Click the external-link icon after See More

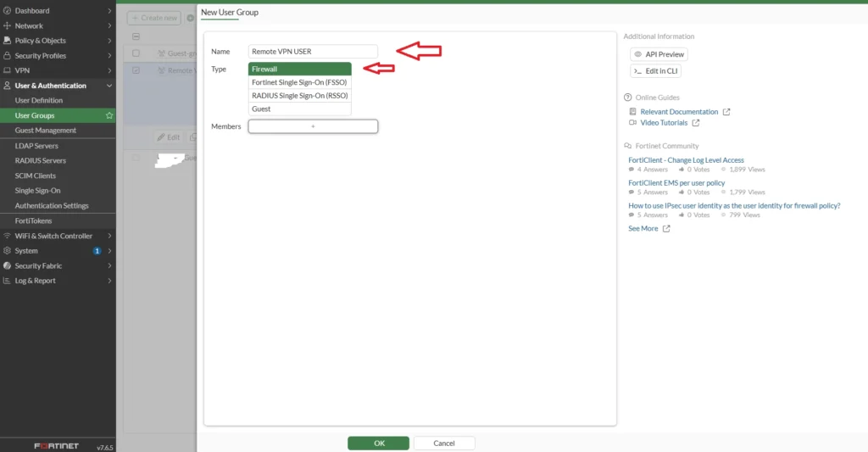point(666,228)
